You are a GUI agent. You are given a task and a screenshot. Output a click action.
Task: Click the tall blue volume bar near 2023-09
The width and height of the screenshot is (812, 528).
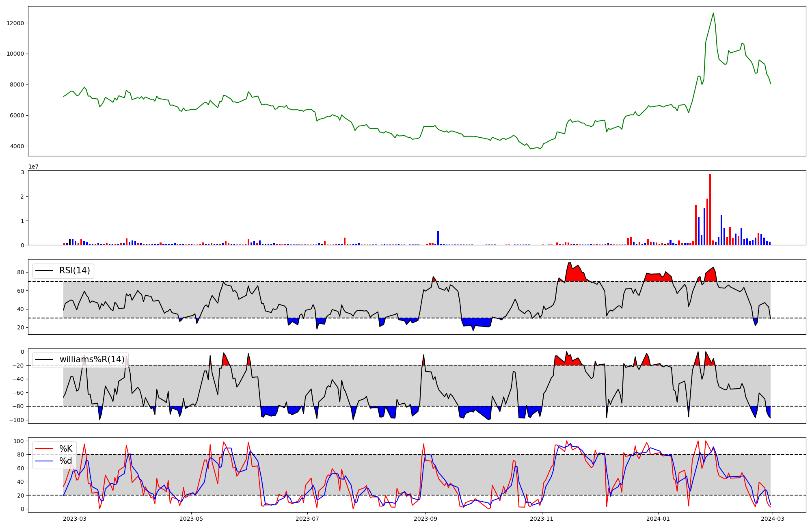[438, 238]
